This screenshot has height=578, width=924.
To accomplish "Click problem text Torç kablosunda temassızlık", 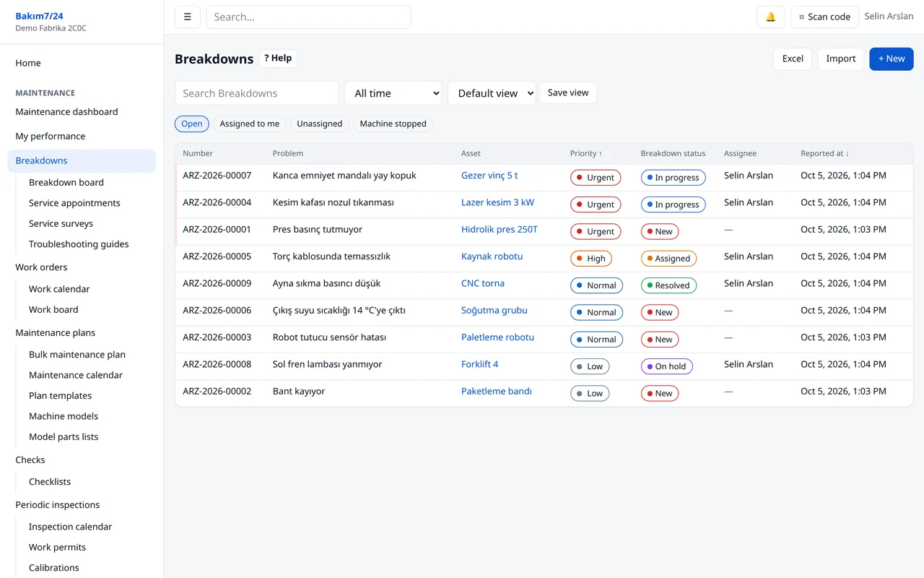I will pyautogui.click(x=331, y=256).
